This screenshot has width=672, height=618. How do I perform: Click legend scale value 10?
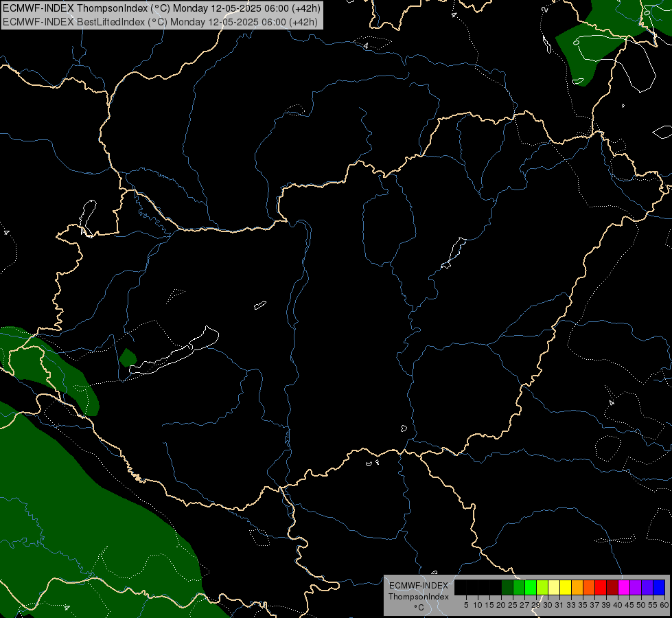[x=478, y=605]
